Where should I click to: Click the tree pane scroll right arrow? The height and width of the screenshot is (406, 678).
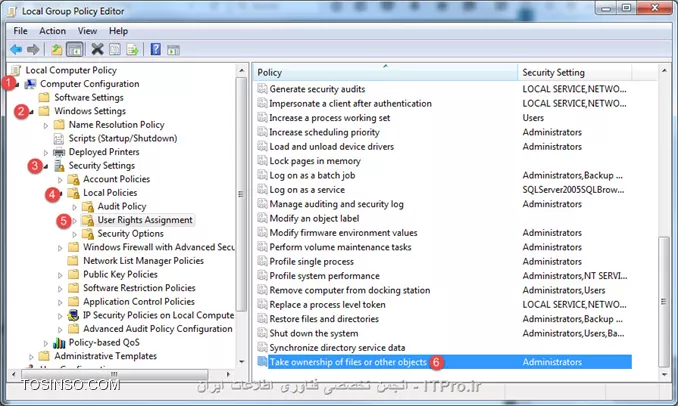pyautogui.click(x=228, y=374)
